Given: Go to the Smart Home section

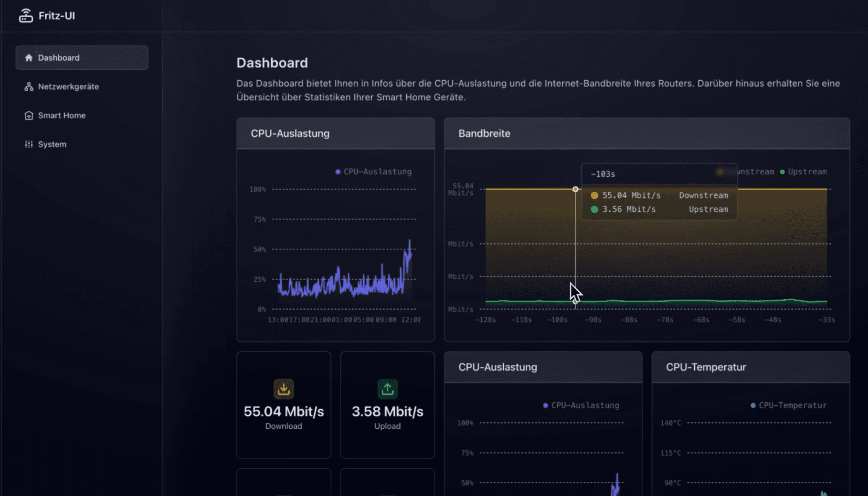Looking at the screenshot, I should pos(82,115).
